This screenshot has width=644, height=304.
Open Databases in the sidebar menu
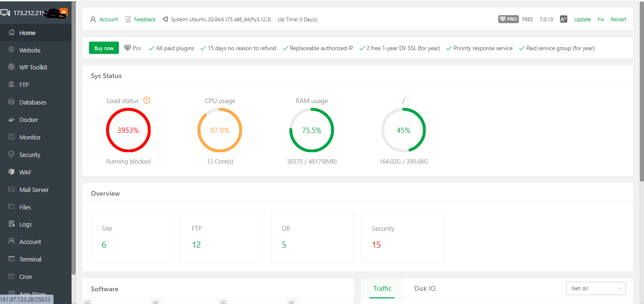coord(36,102)
